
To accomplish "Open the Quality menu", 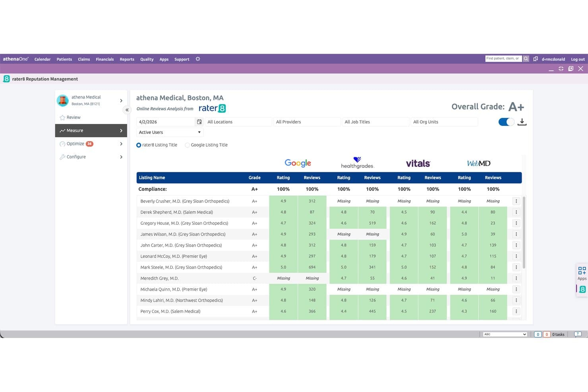I will pos(147,59).
